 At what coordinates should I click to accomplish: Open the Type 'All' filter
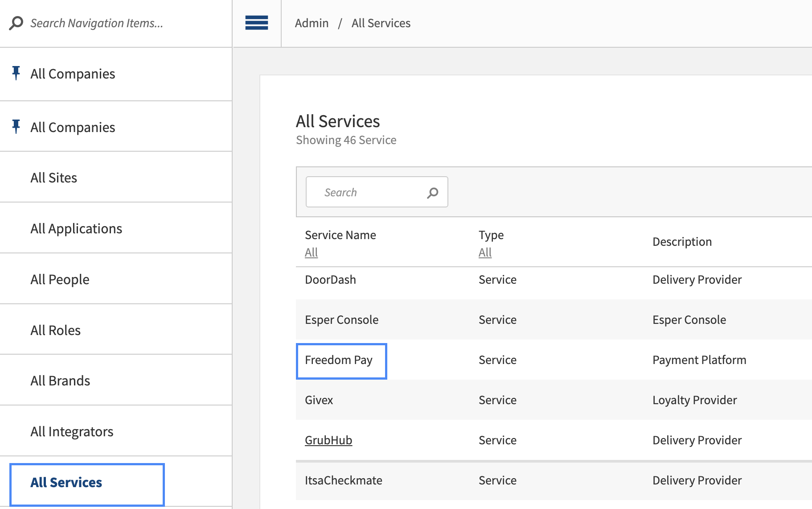(485, 252)
